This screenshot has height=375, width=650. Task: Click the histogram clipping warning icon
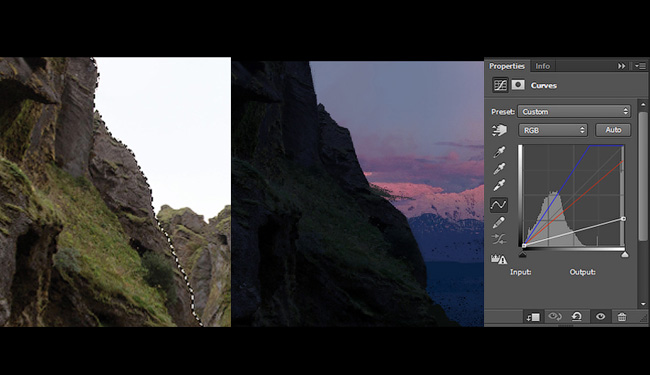point(499,259)
